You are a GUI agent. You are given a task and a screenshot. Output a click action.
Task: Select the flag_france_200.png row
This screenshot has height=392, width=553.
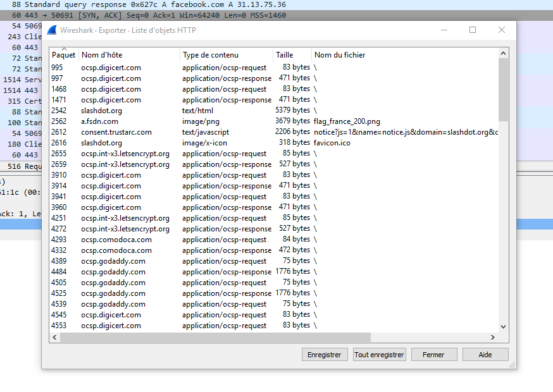click(x=346, y=121)
